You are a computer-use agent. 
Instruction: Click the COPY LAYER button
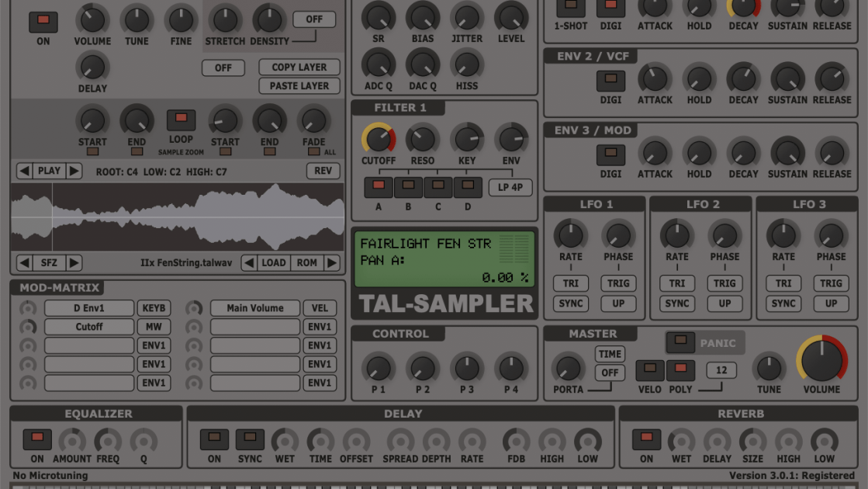(299, 68)
